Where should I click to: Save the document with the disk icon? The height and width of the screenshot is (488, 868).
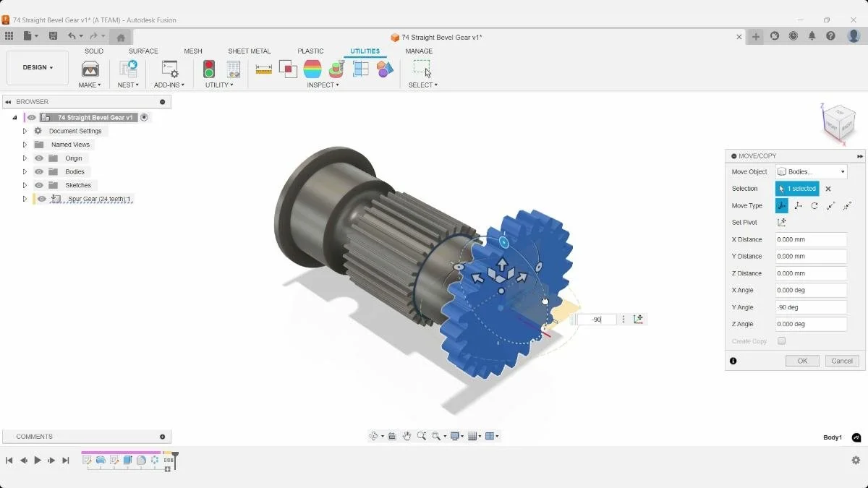point(53,36)
